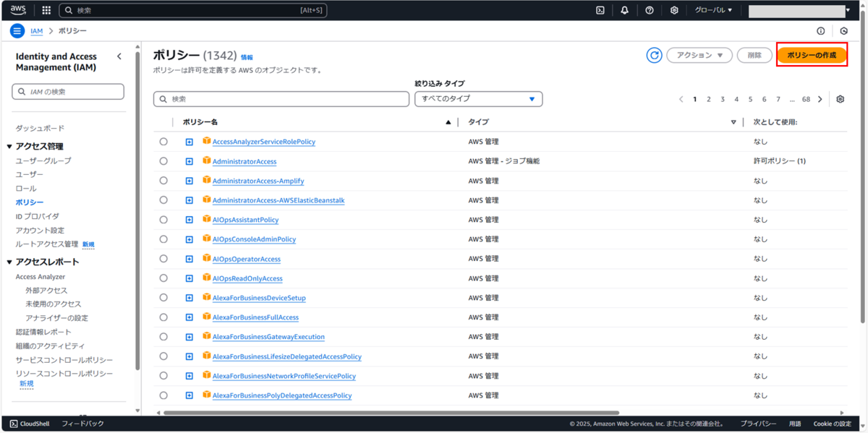Open CloudShell icon in top navigation bar
The width and height of the screenshot is (868, 433).
tap(600, 10)
